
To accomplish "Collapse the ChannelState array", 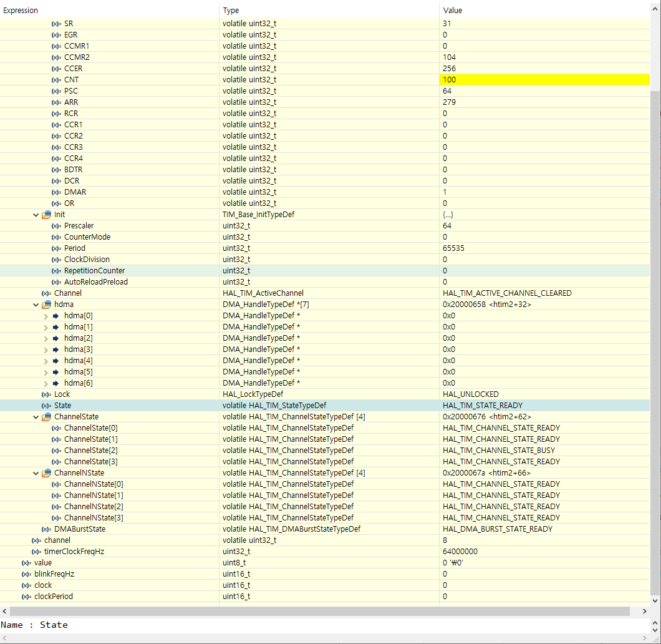I will [x=36, y=416].
